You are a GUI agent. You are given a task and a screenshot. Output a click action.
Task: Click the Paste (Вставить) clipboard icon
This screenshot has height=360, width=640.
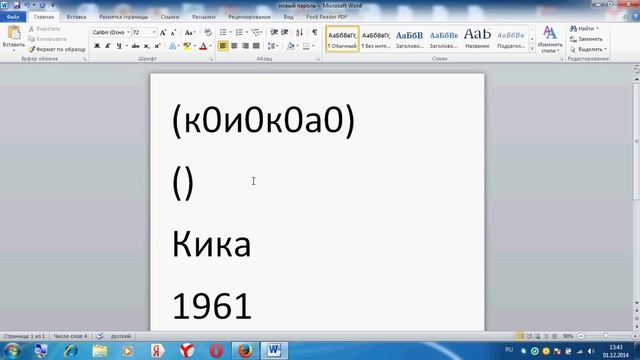pos(13,33)
